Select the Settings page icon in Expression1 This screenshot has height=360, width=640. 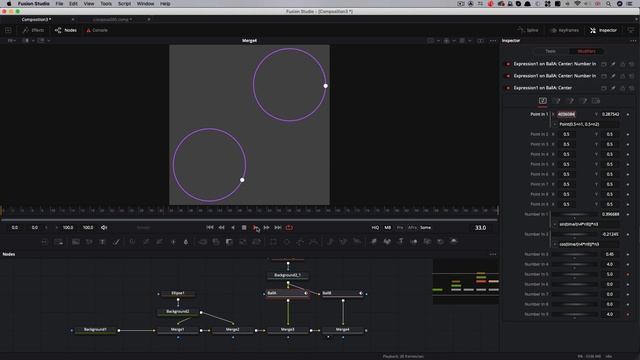point(596,101)
